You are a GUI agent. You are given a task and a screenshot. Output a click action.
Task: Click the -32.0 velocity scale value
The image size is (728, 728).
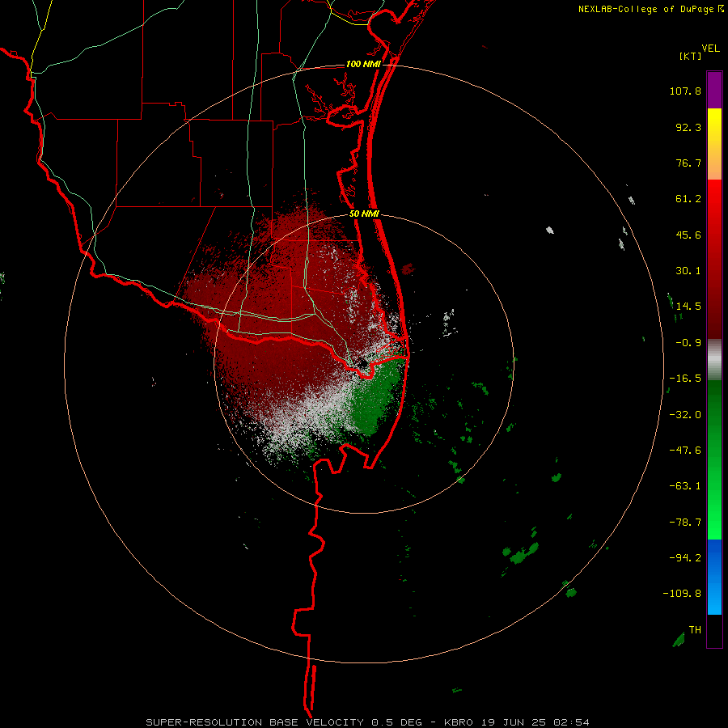point(685,415)
